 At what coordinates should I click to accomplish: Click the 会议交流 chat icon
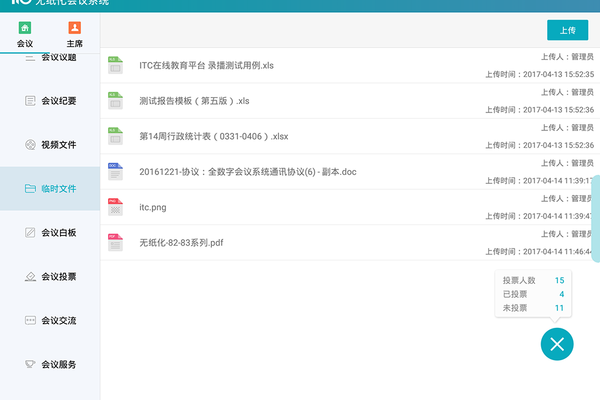[31, 320]
